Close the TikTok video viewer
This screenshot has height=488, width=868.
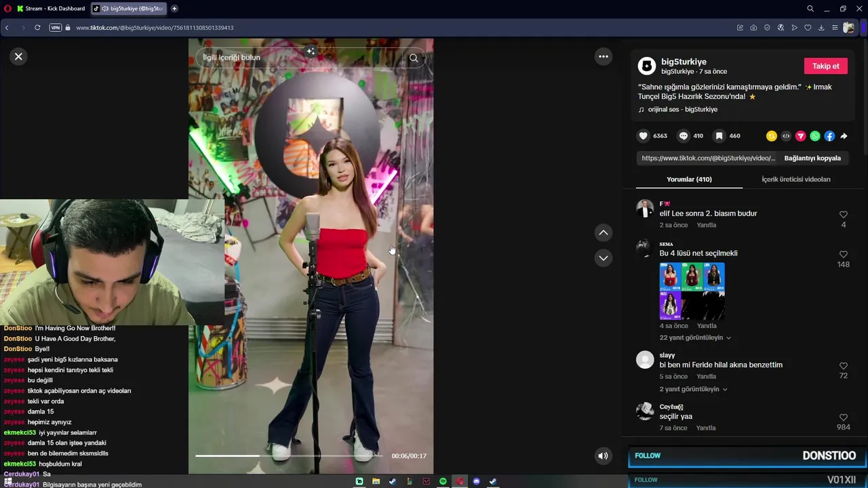tap(18, 56)
